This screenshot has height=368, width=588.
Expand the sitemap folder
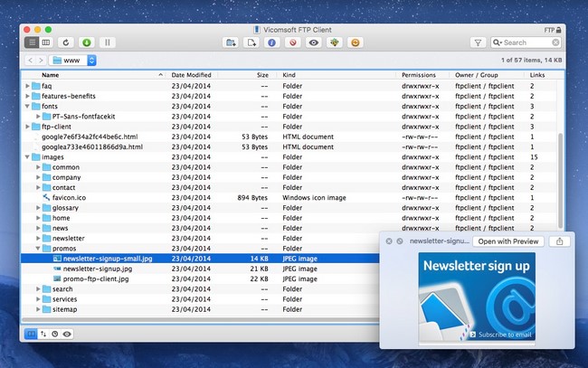click(x=38, y=309)
